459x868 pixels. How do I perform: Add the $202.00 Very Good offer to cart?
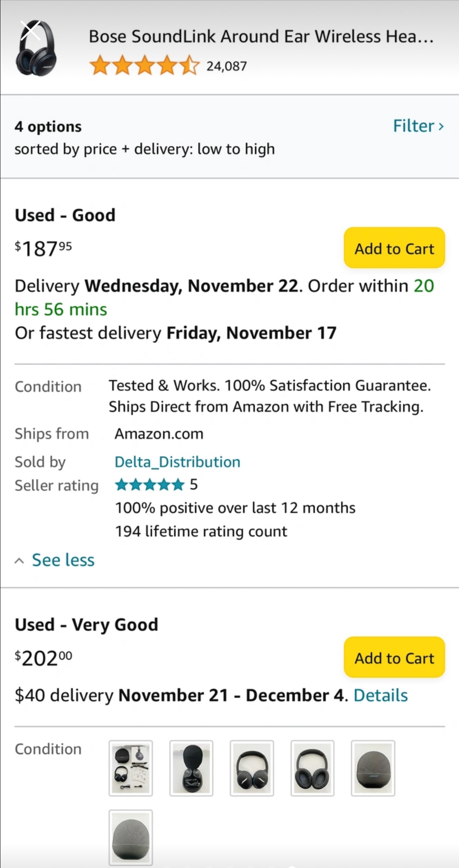pos(394,658)
